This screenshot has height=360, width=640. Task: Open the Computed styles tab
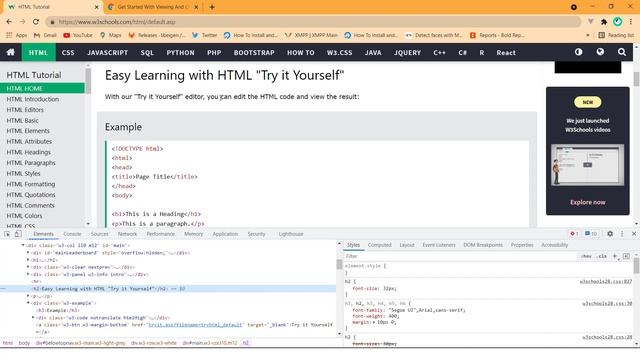[x=380, y=245]
